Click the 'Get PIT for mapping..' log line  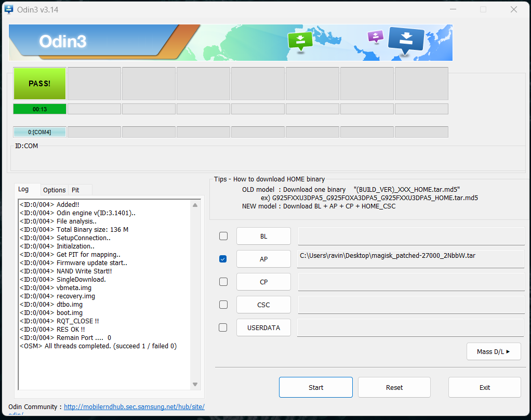(x=70, y=255)
